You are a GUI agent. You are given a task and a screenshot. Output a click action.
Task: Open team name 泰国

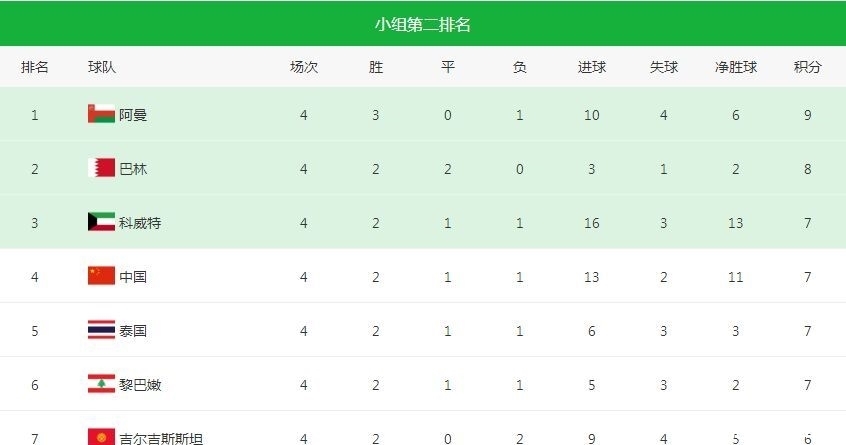pos(133,331)
